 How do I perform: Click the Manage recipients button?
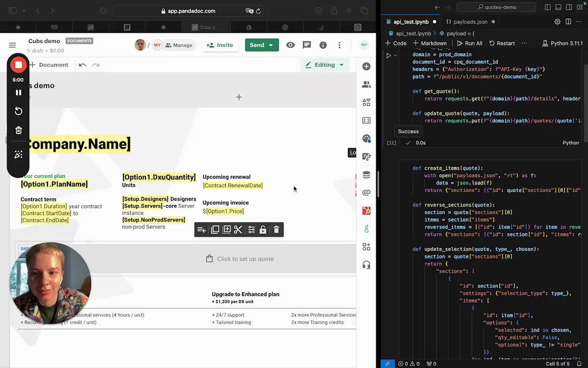pyautogui.click(x=179, y=45)
